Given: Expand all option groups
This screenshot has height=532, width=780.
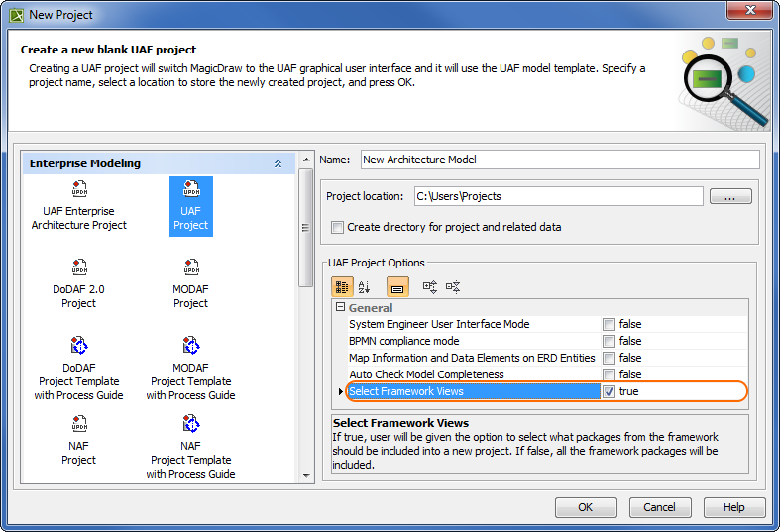Looking at the screenshot, I should point(430,287).
